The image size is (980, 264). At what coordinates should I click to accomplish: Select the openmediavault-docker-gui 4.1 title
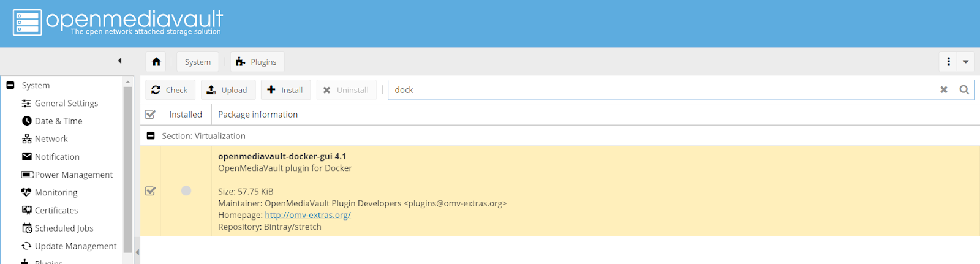click(282, 156)
